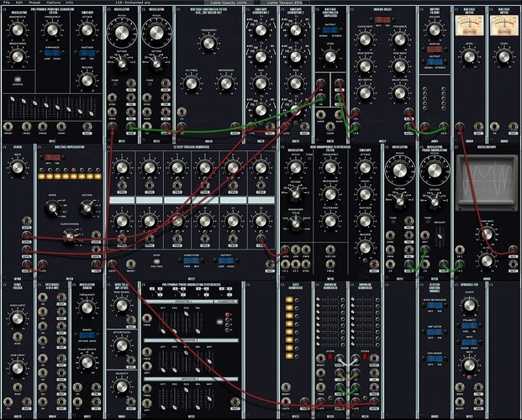This screenshot has width=522, height=420.
Task: Click the Bandwidth knob in the harmonic generator
Action: click(18, 30)
